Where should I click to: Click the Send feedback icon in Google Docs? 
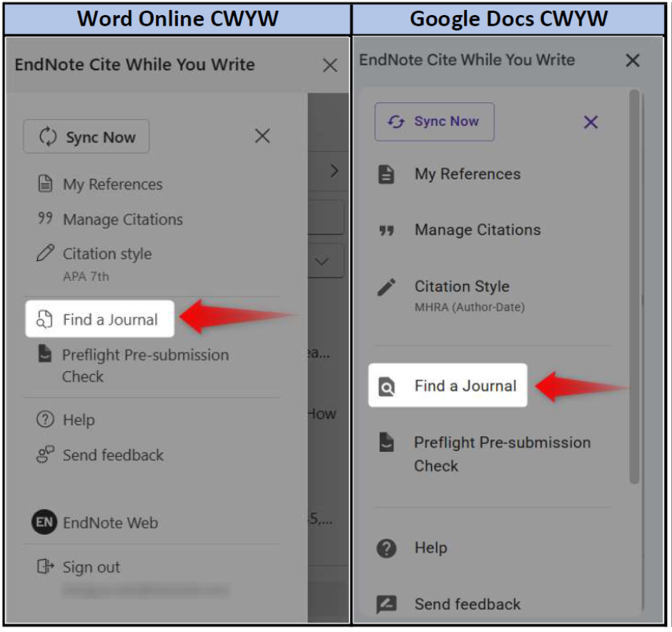coord(386,605)
